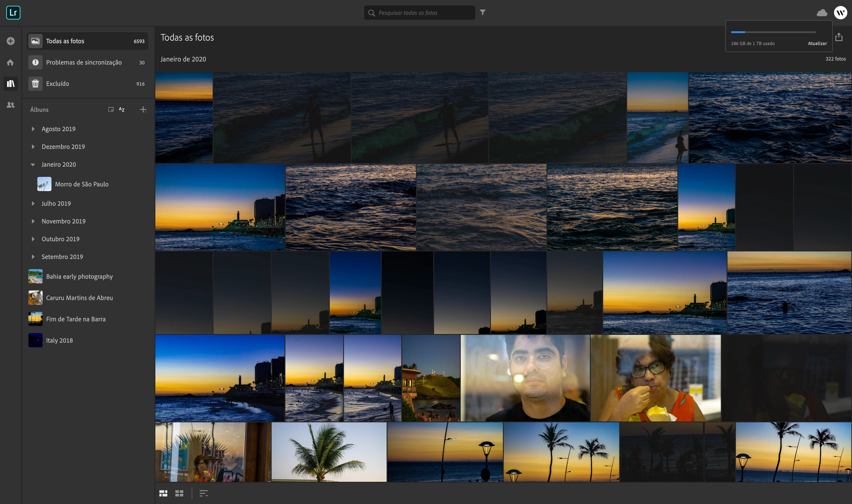Click the Atualizar storage link
852x504 pixels.
pyautogui.click(x=817, y=43)
